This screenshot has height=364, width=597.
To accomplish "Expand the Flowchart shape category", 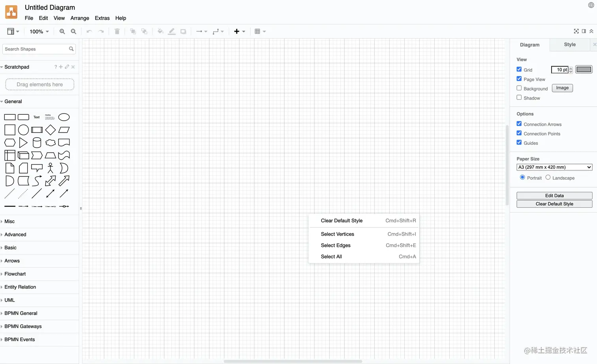I will pos(39,274).
